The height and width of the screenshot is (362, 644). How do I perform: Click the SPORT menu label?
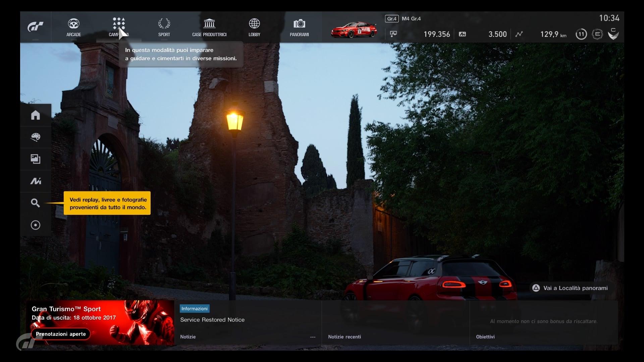[x=164, y=35]
